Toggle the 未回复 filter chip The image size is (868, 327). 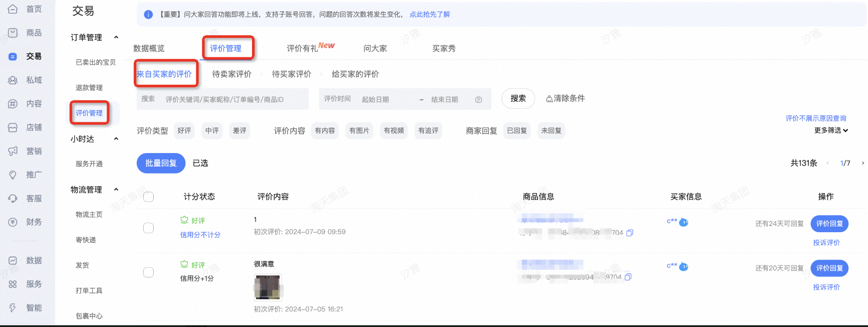551,130
